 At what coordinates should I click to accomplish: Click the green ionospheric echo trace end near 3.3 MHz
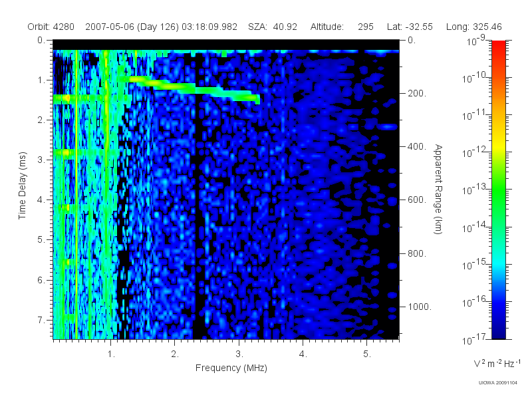pos(256,98)
